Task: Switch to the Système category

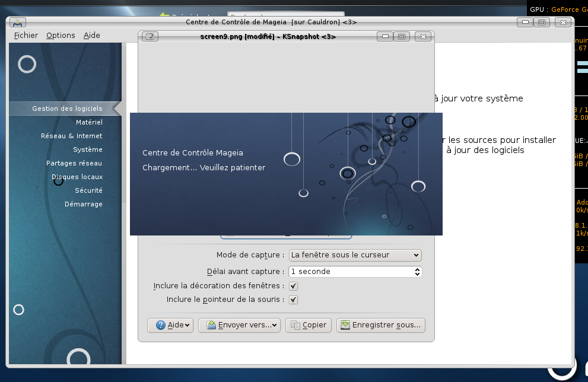Action: pyautogui.click(x=88, y=149)
